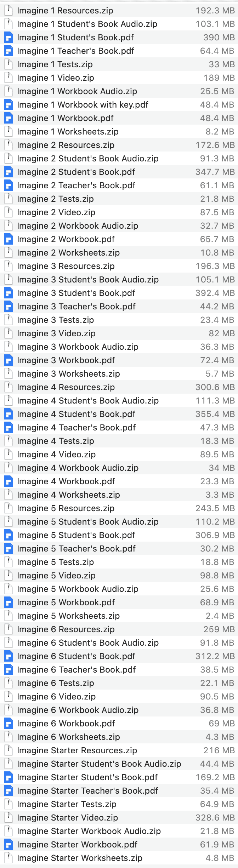The width and height of the screenshot is (238, 868).
Task: Select Imagine 5 Worksheets.zip file name
Action: [68, 616]
